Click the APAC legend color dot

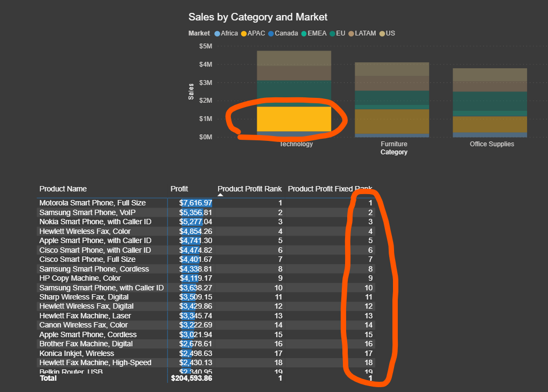(x=244, y=33)
